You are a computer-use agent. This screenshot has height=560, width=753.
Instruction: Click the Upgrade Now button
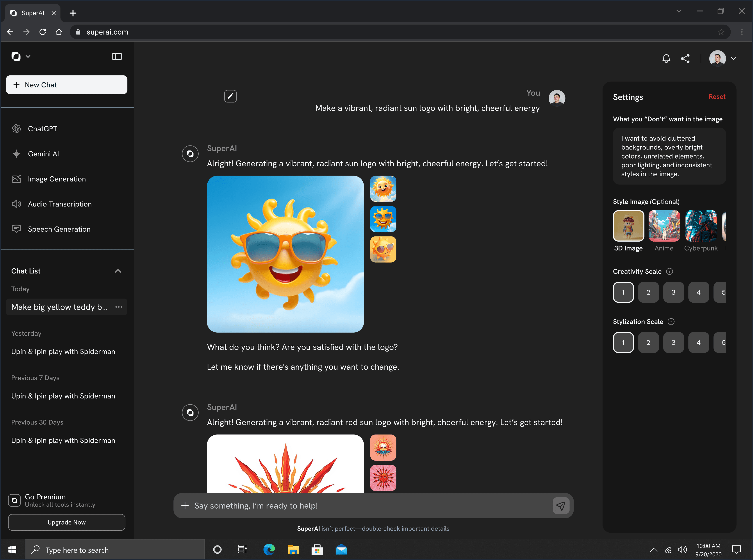67,522
